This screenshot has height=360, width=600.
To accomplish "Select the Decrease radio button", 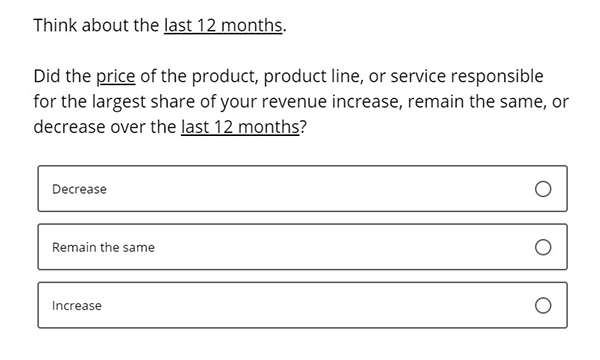I will 543,189.
